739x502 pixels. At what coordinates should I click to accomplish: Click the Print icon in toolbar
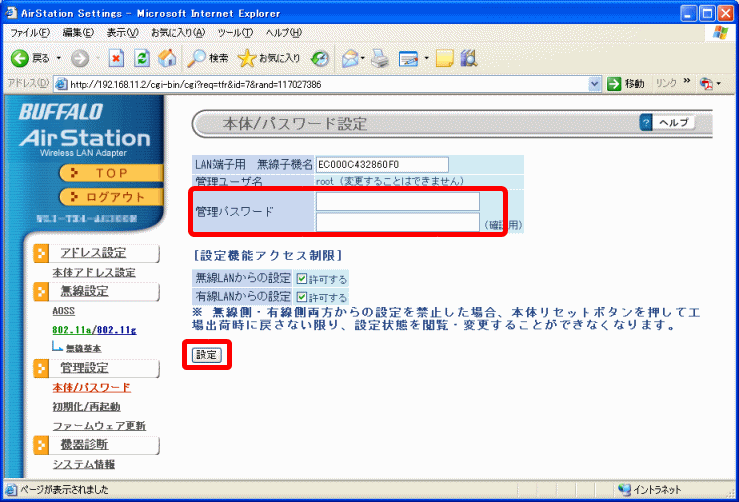(380, 58)
